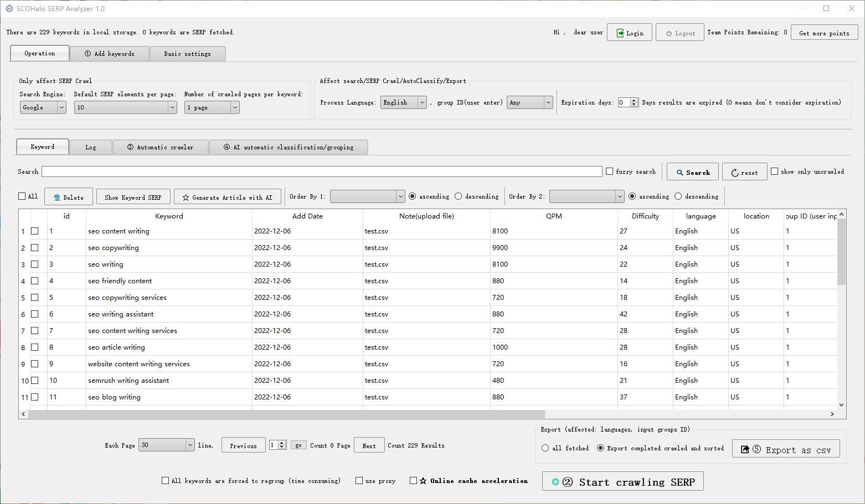Expand the Search Engine Google dropdown

click(x=43, y=107)
